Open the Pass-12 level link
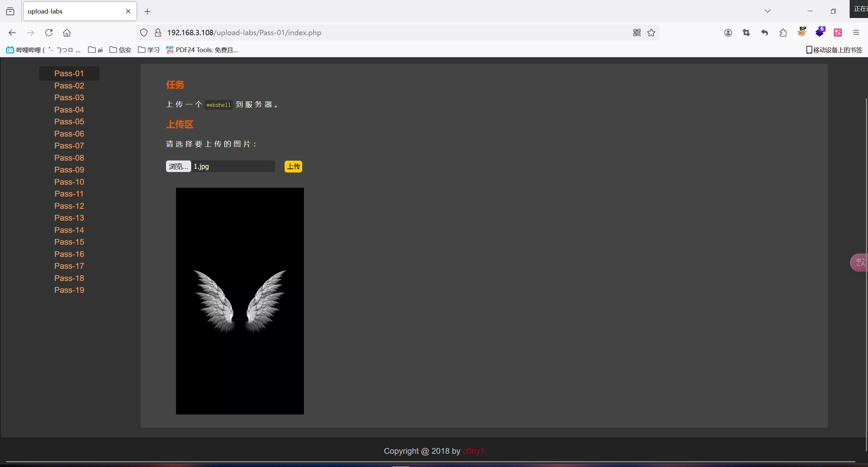Screen dimensions: 868x467 point(69,206)
